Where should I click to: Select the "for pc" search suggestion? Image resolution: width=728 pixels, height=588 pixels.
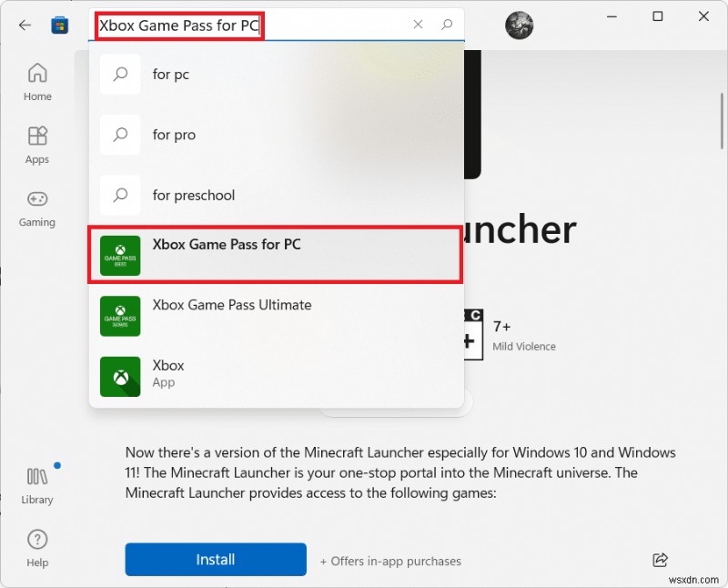pos(277,75)
